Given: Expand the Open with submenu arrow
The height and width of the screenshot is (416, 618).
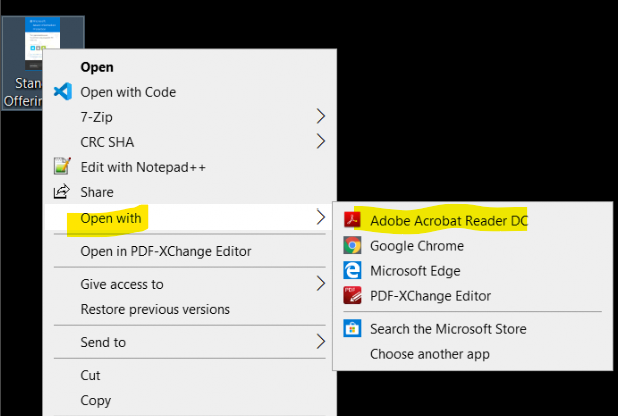Looking at the screenshot, I should [321, 217].
